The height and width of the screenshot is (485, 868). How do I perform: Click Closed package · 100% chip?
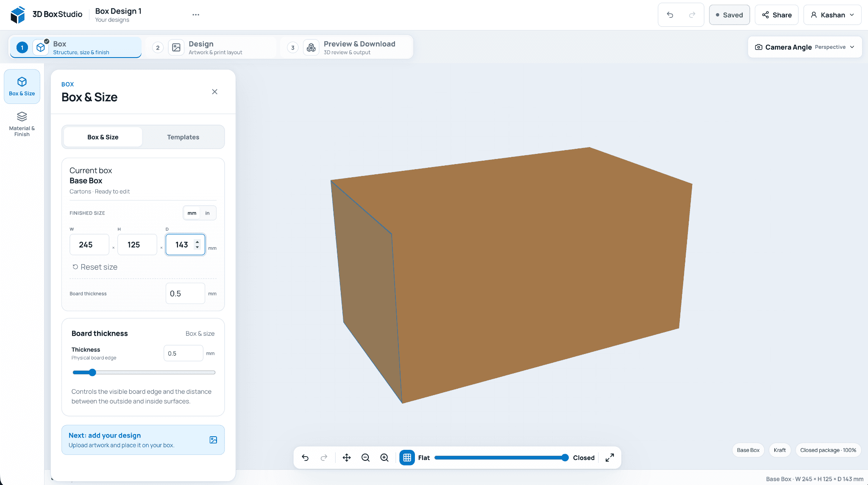tap(828, 450)
